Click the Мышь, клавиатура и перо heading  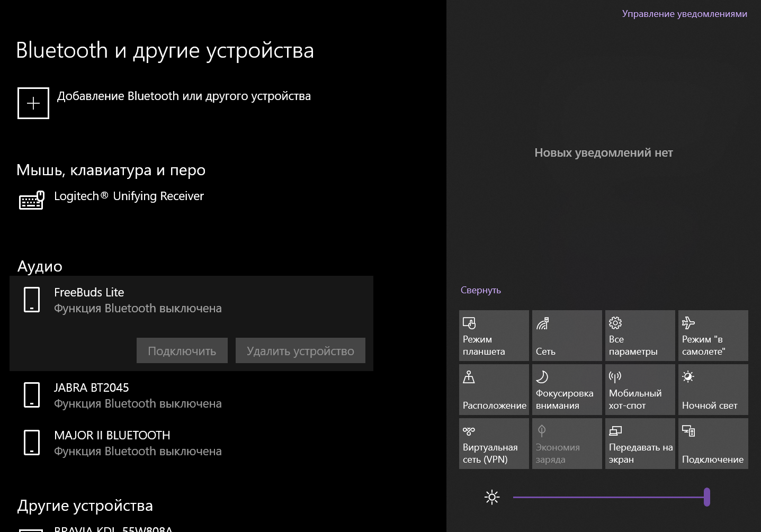[x=111, y=170]
